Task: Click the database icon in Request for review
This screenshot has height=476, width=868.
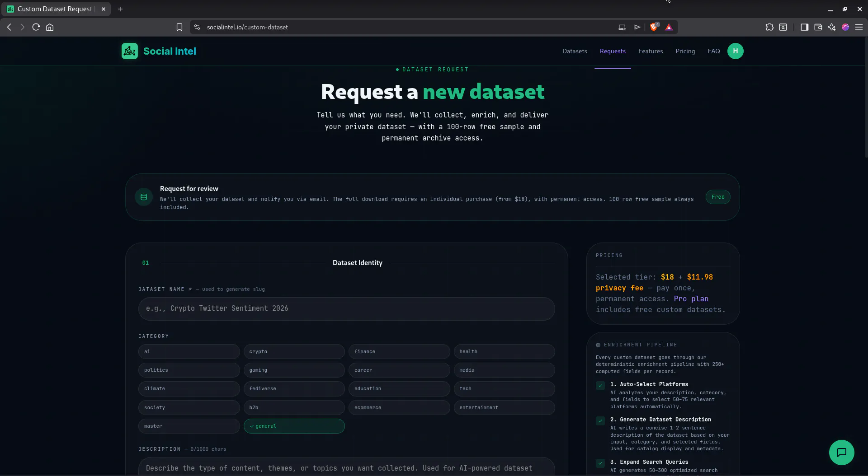Action: pos(144,197)
